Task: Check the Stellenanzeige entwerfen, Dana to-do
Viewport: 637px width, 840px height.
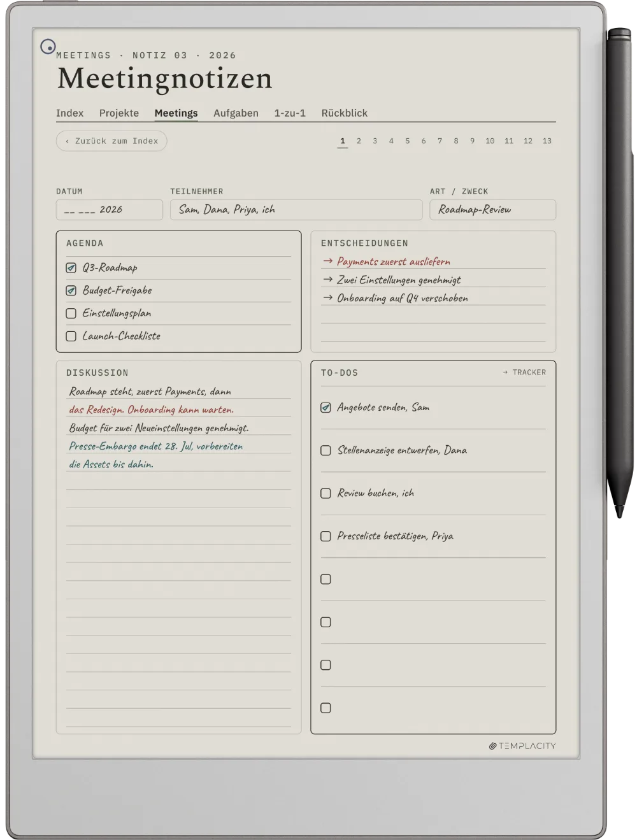Action: [326, 450]
